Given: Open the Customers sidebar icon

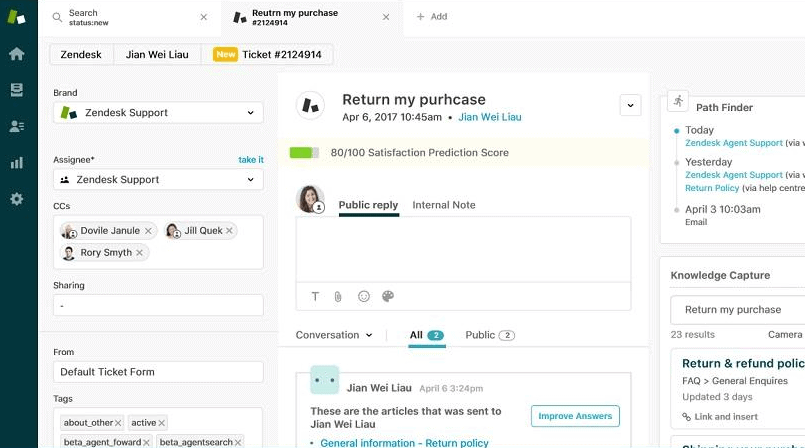Looking at the screenshot, I should 16,126.
